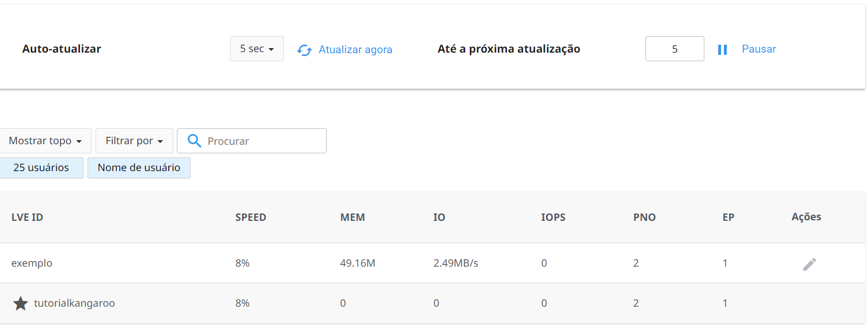Screen dimensions: 868x329
Task: Sort by the MEM column header
Action: click(x=352, y=217)
